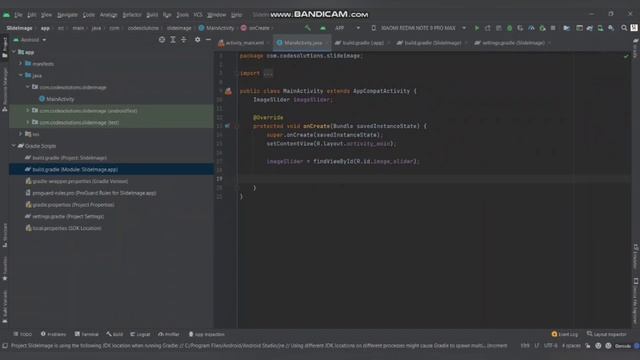
Task: Click the user account icon at toolbar end
Action: (634, 28)
